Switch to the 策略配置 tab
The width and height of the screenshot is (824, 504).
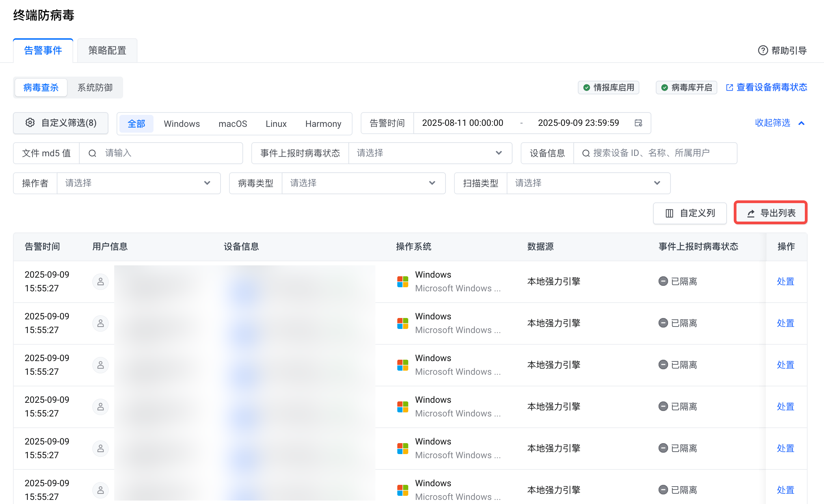point(107,51)
